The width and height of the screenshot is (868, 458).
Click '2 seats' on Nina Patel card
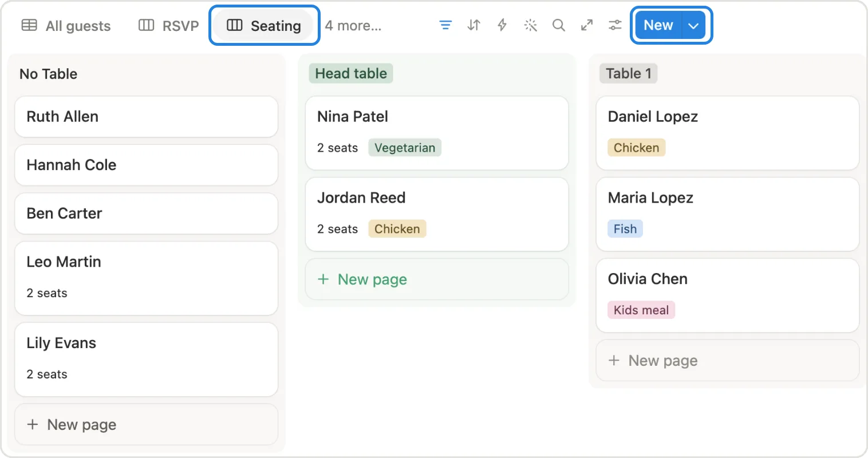coord(338,148)
